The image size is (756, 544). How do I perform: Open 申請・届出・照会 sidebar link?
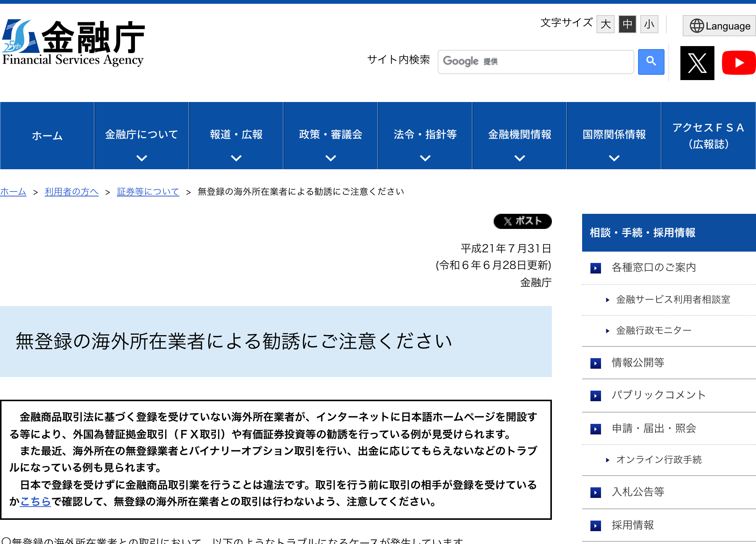pyautogui.click(x=654, y=428)
